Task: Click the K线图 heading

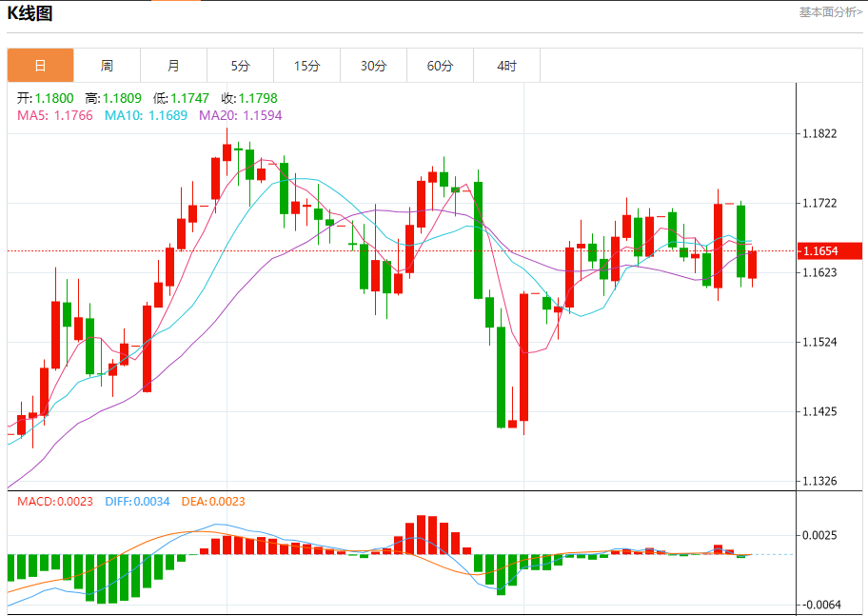Action: tap(30, 13)
